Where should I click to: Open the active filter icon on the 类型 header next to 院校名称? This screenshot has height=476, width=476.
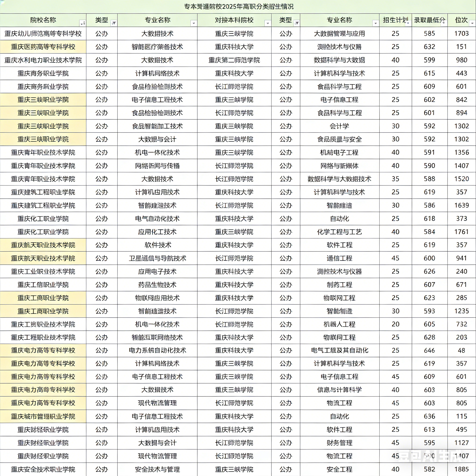coord(114,23)
